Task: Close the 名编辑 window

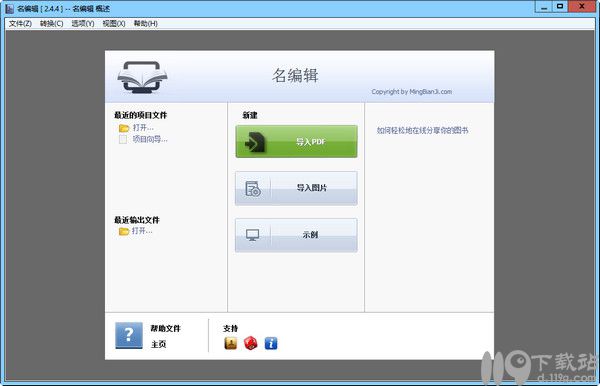Action: click(x=582, y=7)
